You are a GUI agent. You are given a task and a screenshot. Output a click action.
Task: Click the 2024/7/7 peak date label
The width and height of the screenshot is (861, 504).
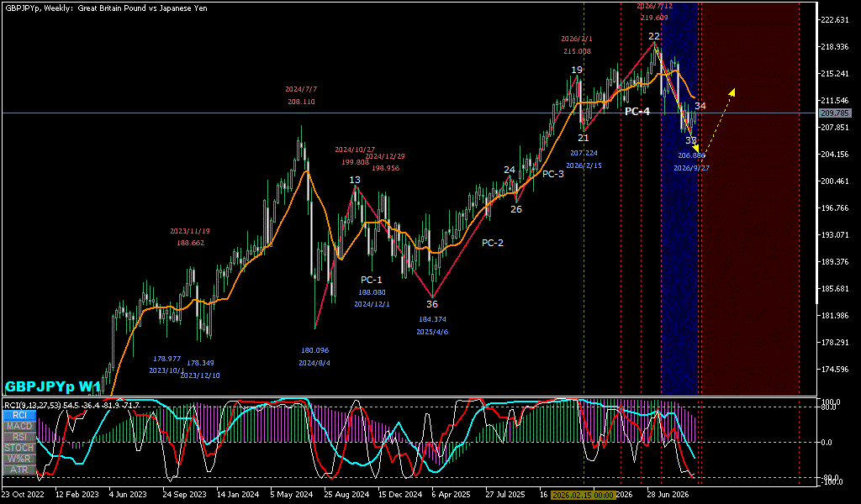301,89
